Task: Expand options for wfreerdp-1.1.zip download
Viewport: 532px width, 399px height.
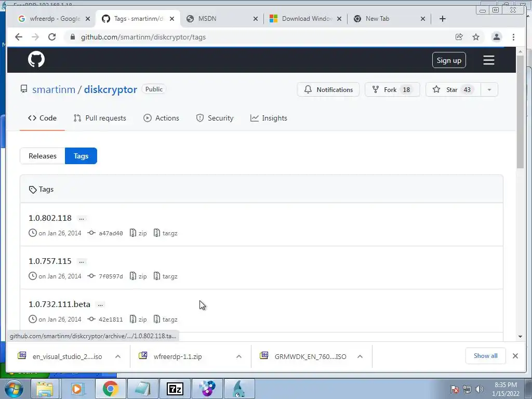Action: click(x=239, y=356)
